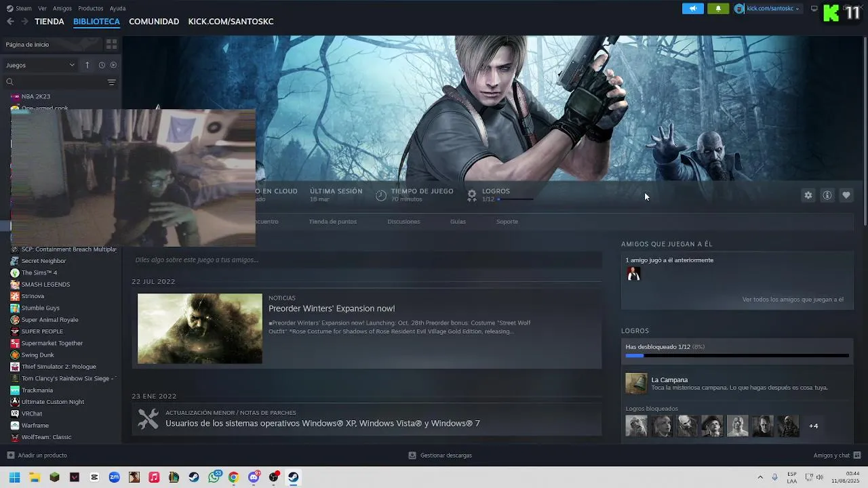Open Preorder Winters' Expansion now! news
The width and height of the screenshot is (868, 488).
(332, 308)
